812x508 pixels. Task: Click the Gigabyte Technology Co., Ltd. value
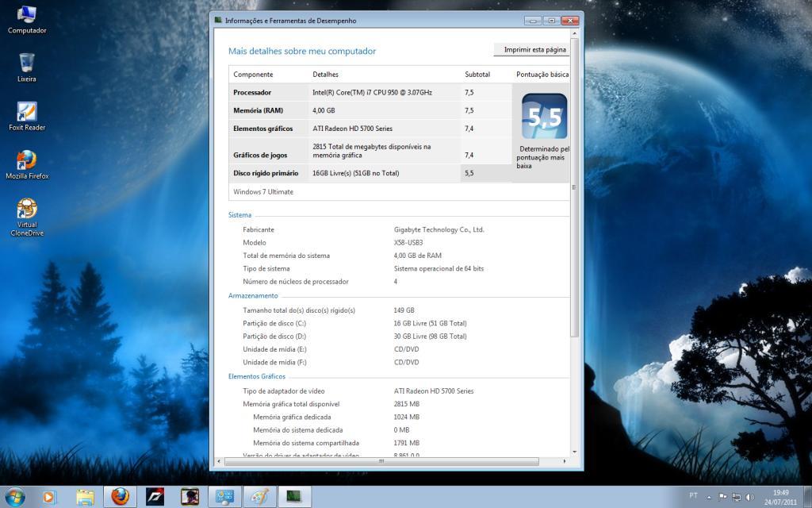click(x=439, y=229)
